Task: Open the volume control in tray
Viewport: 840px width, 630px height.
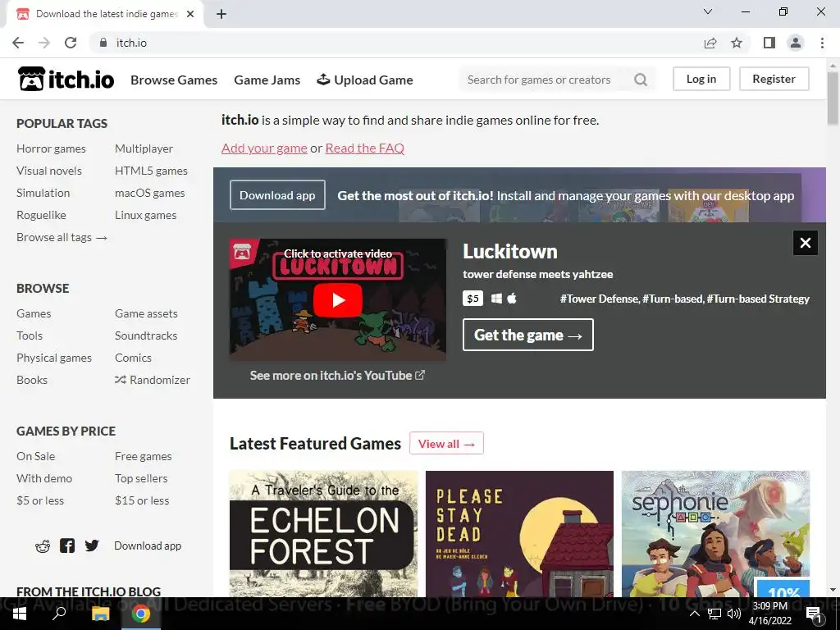Action: (734, 614)
